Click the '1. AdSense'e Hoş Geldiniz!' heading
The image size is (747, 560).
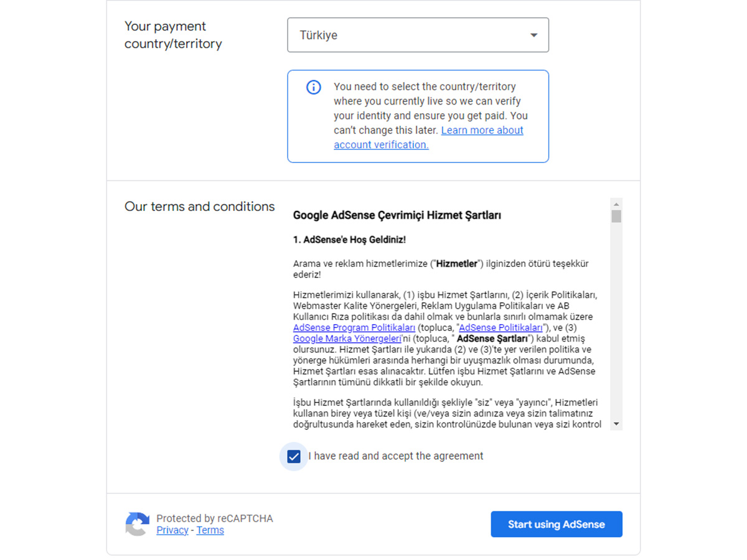coord(349,240)
